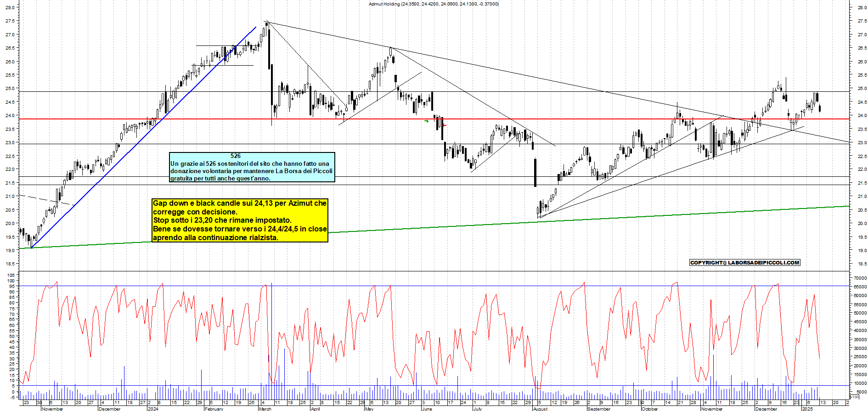Click the 'Bene se dovesse tornare verso' line
This screenshot has width=868, height=411.
click(240, 229)
